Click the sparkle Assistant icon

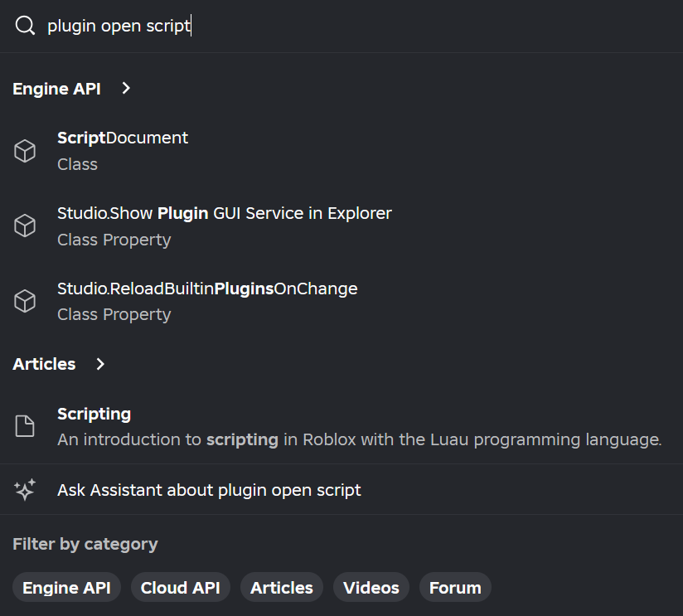pos(25,490)
